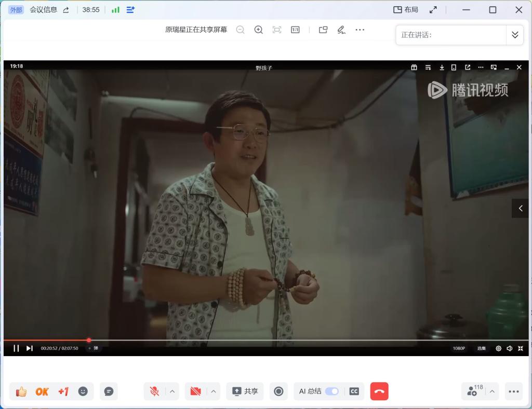Open the chat message panel
Screen dimensions: 532x409
click(109, 391)
